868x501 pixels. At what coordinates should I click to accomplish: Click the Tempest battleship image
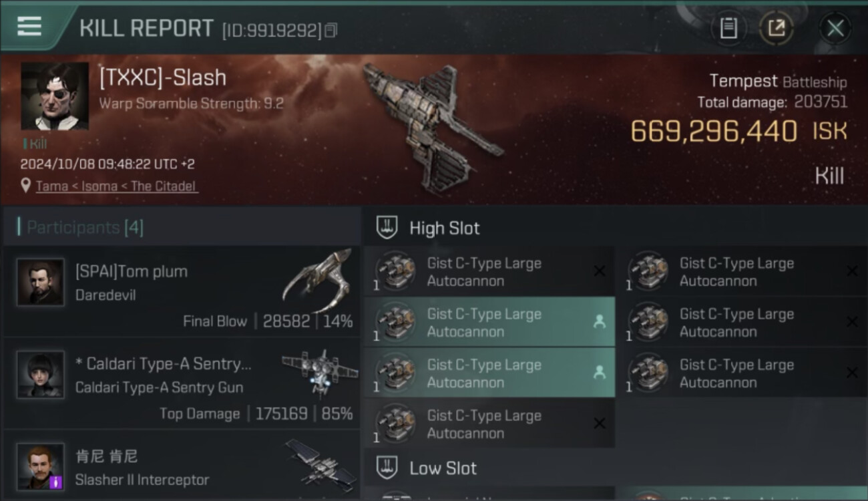[433, 127]
